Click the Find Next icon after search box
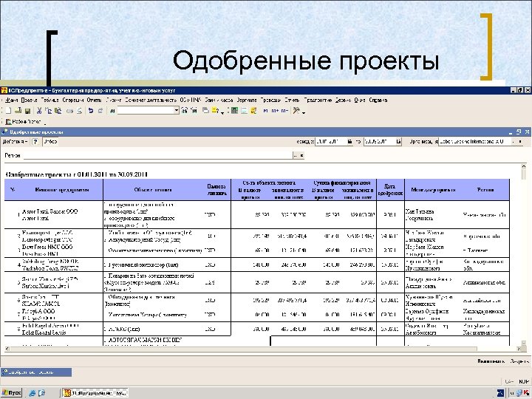 pyautogui.click(x=185, y=111)
